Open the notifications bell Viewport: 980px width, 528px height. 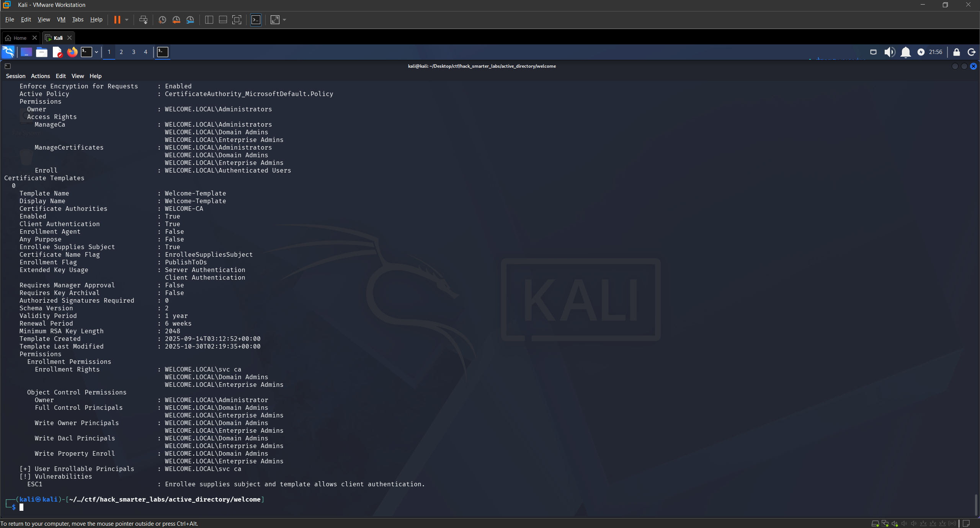point(905,52)
